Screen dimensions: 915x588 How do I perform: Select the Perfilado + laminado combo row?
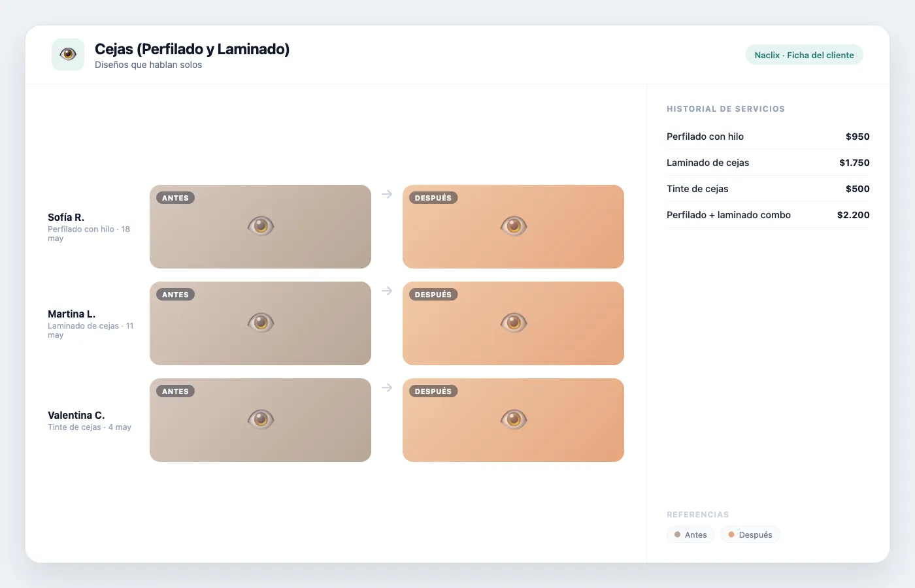(x=768, y=215)
